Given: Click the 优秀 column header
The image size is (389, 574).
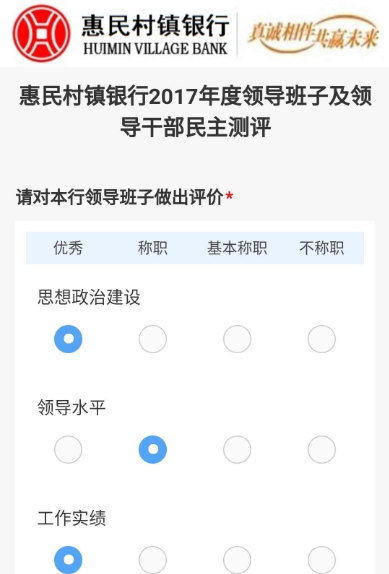Looking at the screenshot, I should (x=68, y=248).
